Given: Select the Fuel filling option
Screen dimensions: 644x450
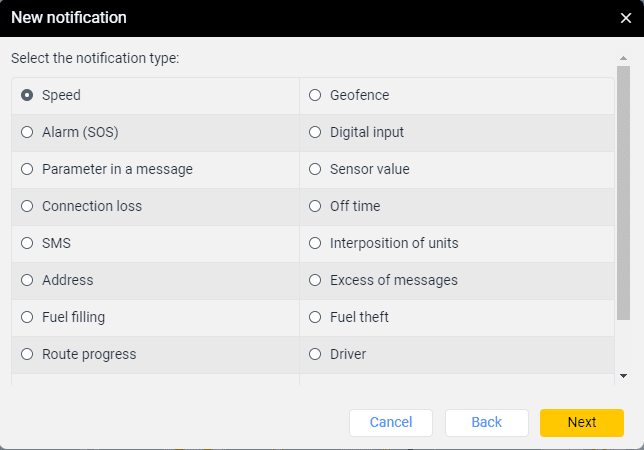Looking at the screenshot, I should click(27, 317).
